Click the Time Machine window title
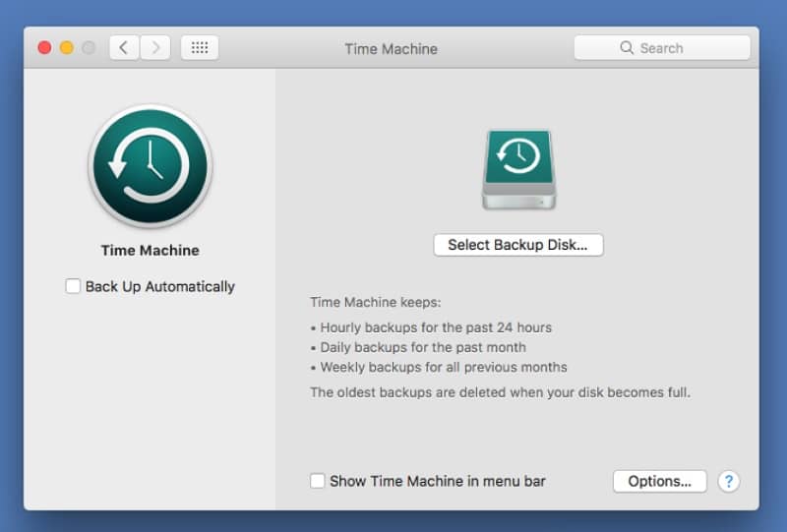This screenshot has height=532, width=787. 391,49
